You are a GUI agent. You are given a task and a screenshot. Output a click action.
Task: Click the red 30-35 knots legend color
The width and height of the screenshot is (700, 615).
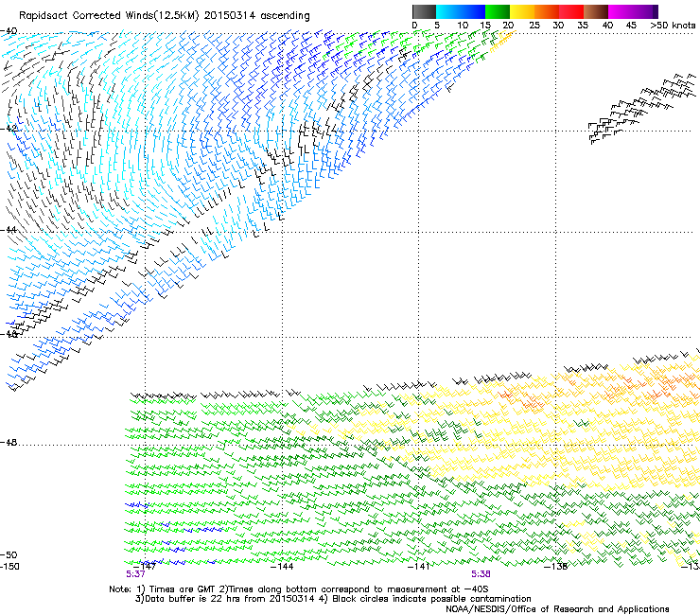(x=571, y=11)
